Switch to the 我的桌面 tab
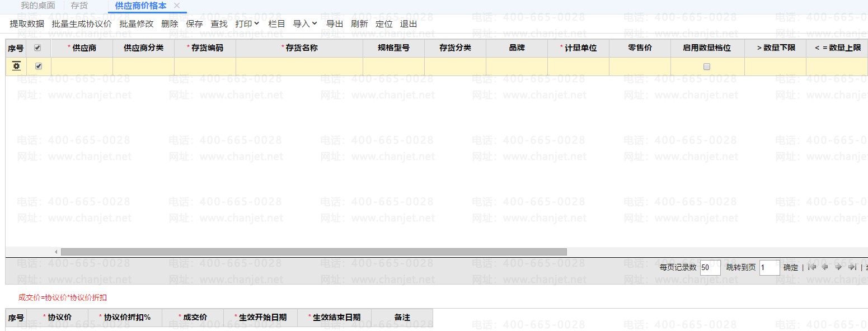868x331 pixels. pyautogui.click(x=38, y=6)
